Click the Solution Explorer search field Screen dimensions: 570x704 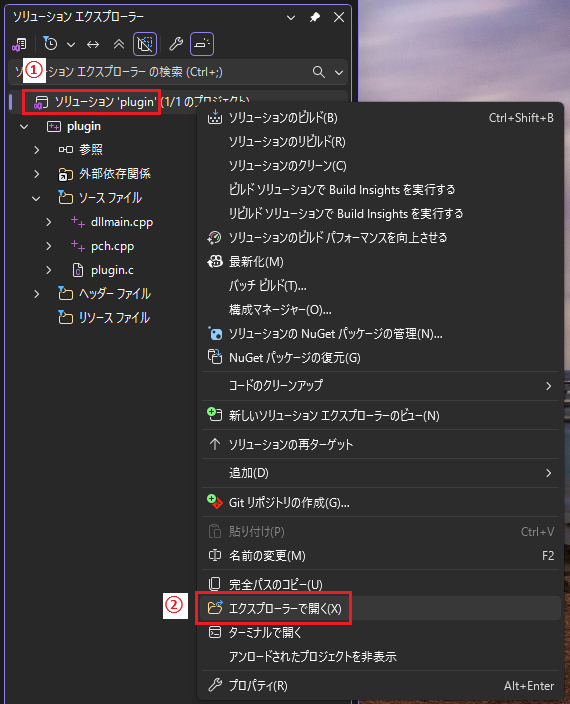[178, 72]
